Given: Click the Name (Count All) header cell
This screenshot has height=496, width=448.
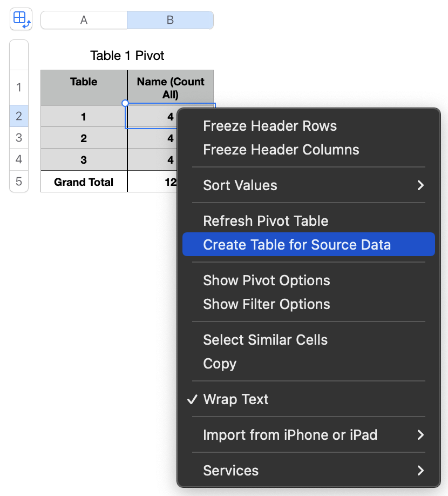Looking at the screenshot, I should click(x=171, y=88).
